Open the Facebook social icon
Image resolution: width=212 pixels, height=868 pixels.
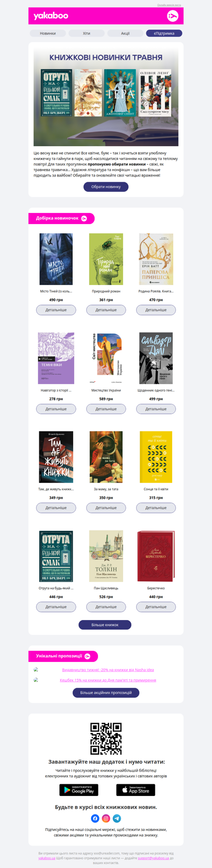(x=95, y=818)
